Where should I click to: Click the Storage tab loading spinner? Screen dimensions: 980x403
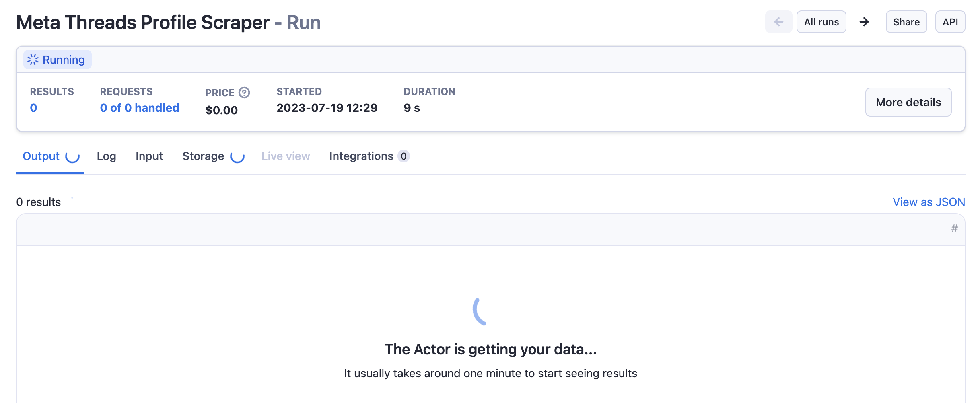pyautogui.click(x=237, y=157)
